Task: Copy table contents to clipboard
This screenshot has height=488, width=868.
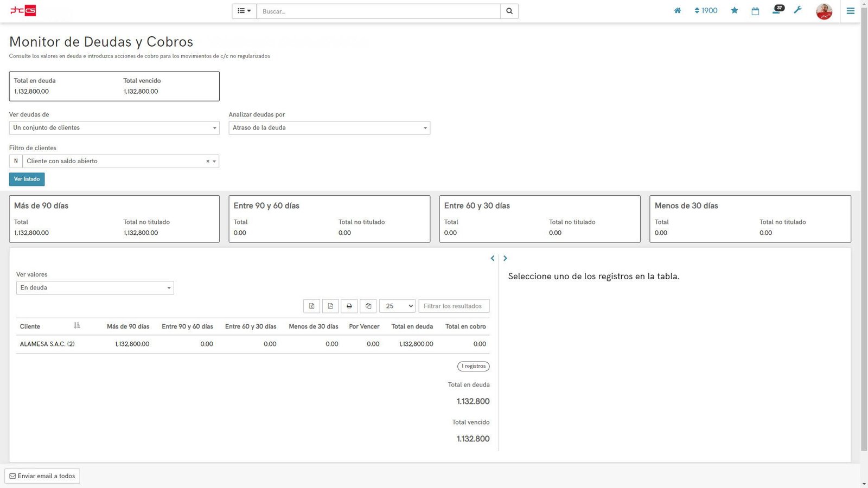Action: click(368, 306)
